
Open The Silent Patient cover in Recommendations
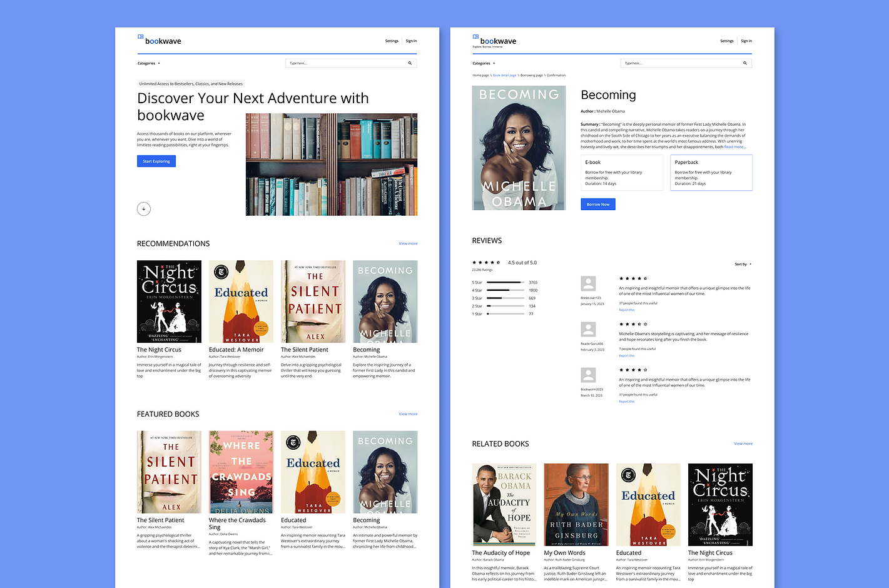click(313, 302)
